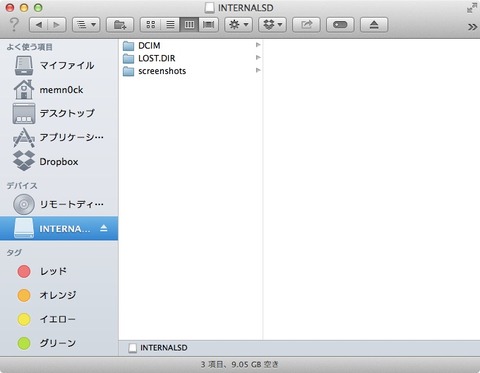Image resolution: width=480 pixels, height=373 pixels.
Task: Select INTERNALSD device in sidebar
Action: (x=59, y=228)
